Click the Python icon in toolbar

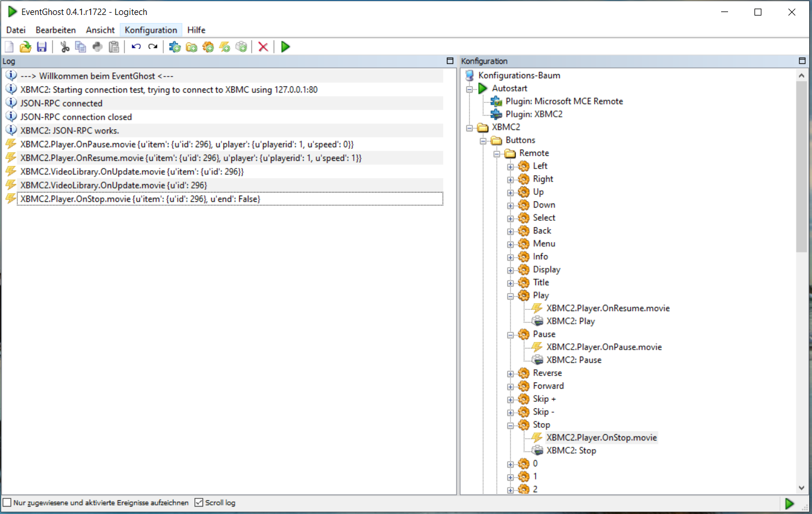98,47
